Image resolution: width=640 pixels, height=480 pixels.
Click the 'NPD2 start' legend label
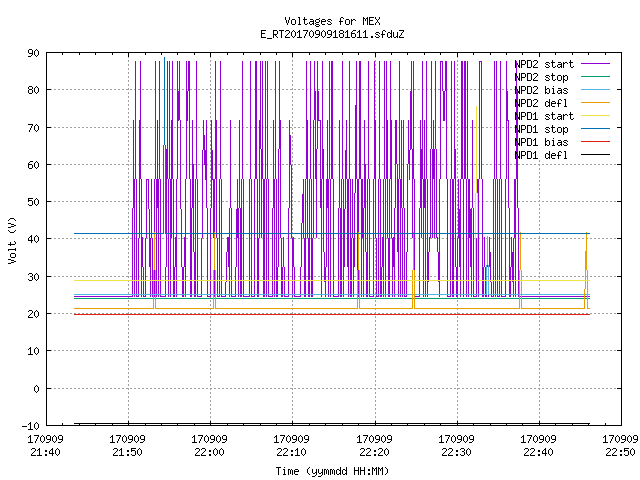(544, 64)
